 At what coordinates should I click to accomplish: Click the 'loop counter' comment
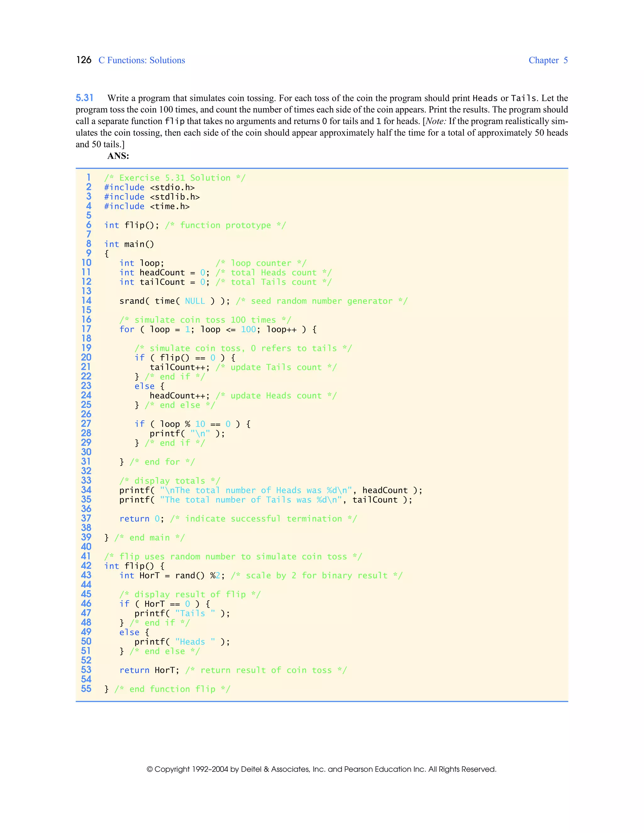tap(261, 263)
